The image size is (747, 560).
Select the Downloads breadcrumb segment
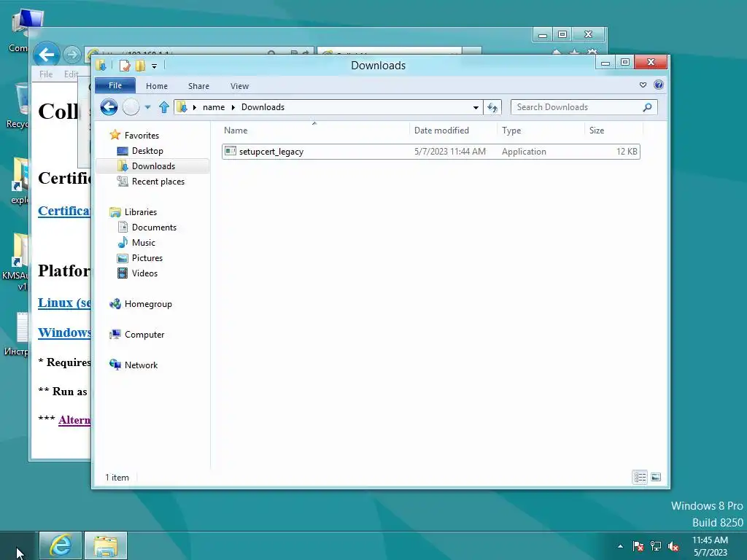tap(263, 107)
